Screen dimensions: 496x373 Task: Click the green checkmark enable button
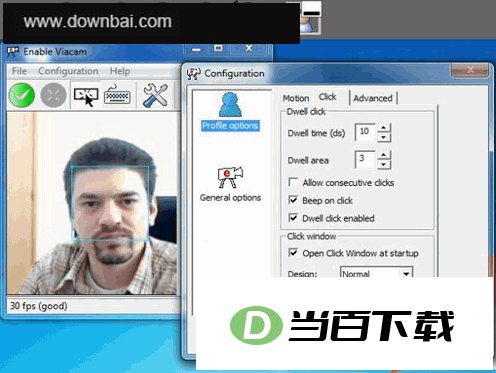pyautogui.click(x=22, y=95)
